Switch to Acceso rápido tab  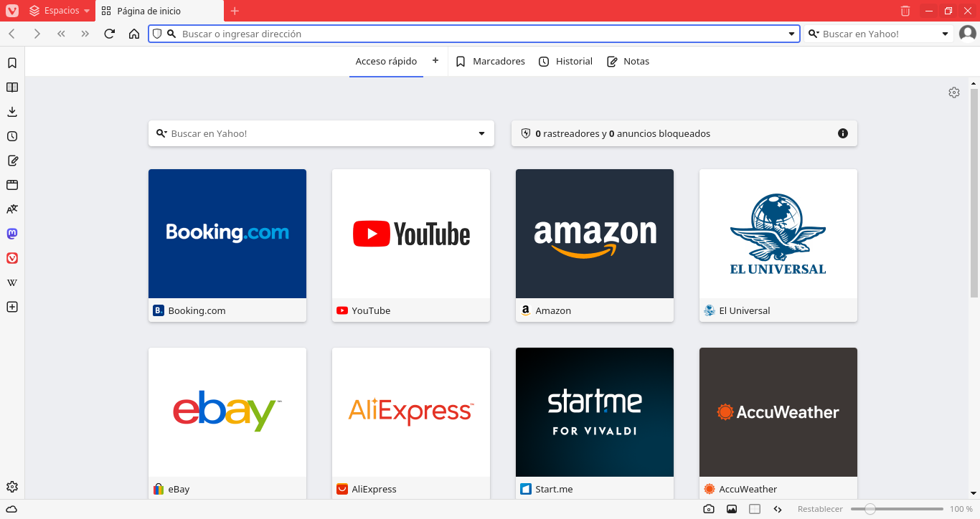click(386, 62)
